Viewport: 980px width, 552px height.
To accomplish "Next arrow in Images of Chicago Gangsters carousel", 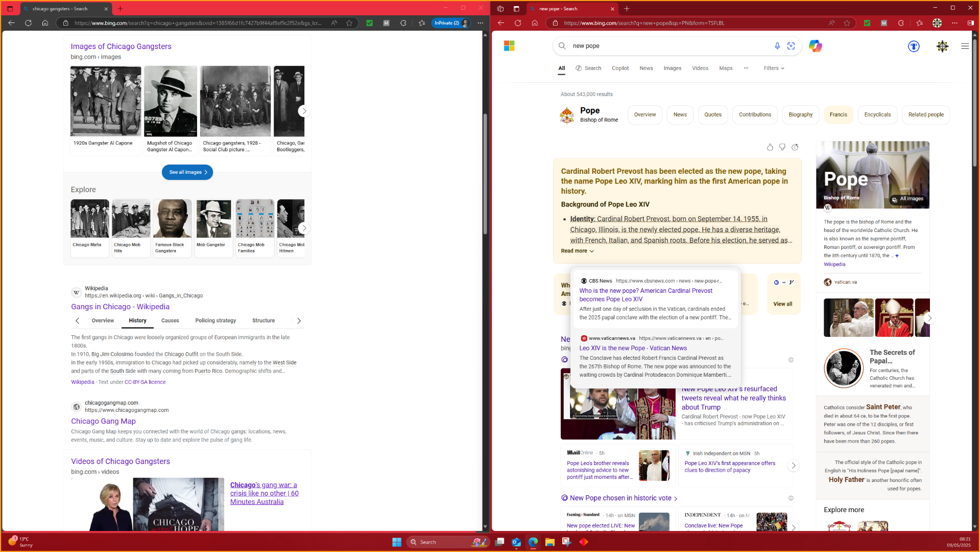I will click(304, 111).
